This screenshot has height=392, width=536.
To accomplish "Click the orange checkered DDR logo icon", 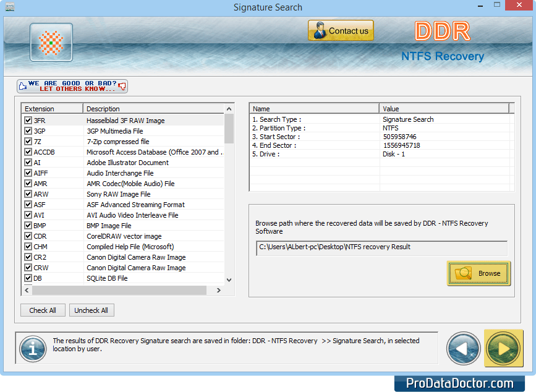I will click(51, 43).
